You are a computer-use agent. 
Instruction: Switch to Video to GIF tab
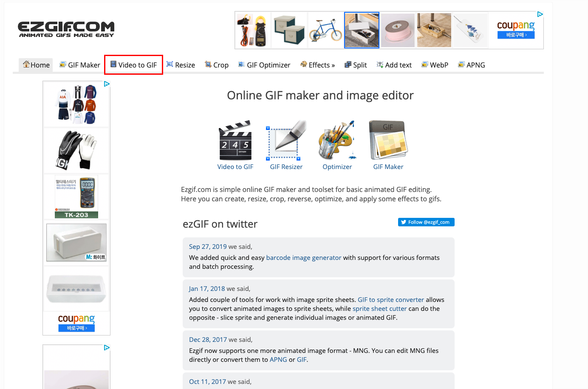pyautogui.click(x=133, y=65)
